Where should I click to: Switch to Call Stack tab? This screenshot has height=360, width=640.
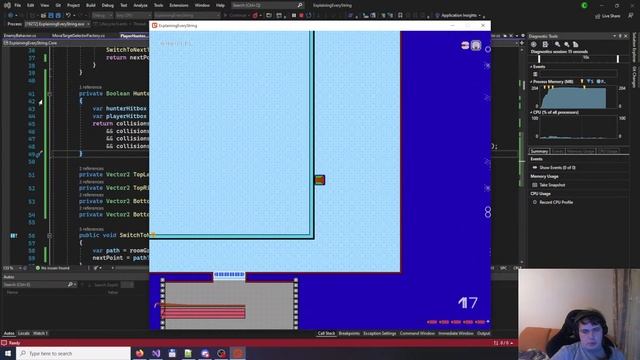[326, 333]
